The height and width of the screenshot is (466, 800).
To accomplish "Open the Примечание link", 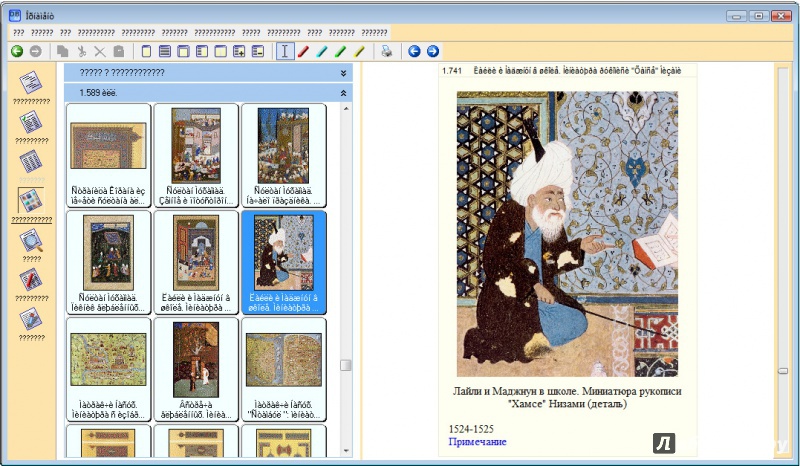I will click(x=478, y=442).
